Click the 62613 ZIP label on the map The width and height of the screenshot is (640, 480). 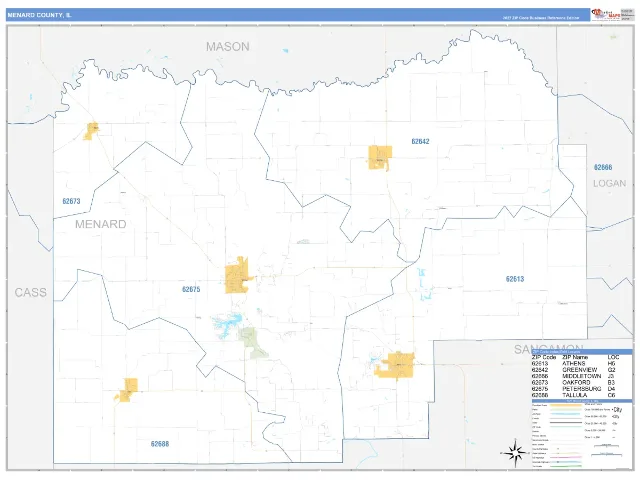515,279
